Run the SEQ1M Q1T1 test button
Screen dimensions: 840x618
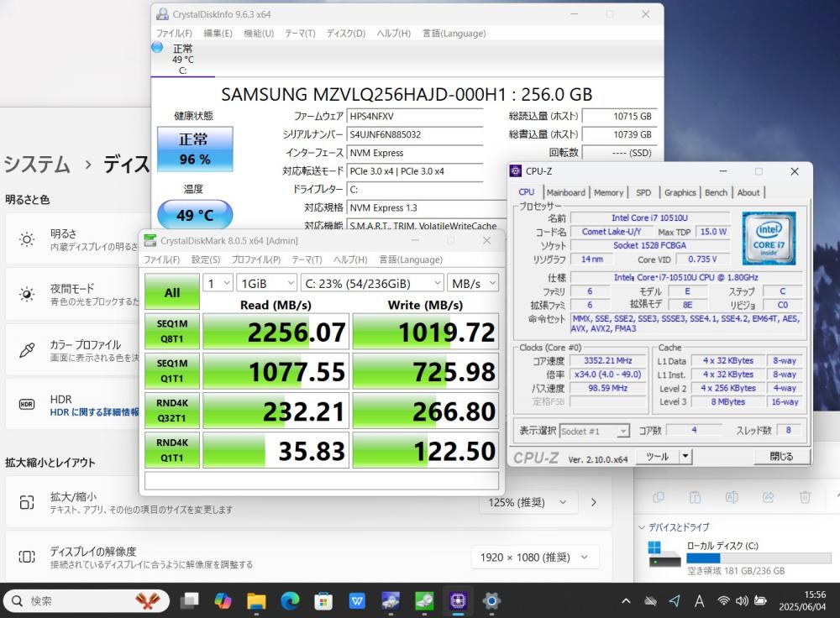click(172, 371)
